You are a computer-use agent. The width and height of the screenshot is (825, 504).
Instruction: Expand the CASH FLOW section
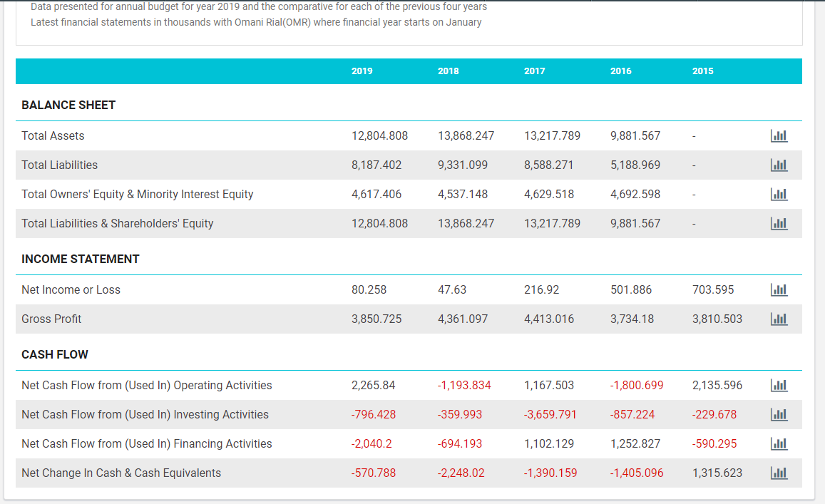point(55,354)
